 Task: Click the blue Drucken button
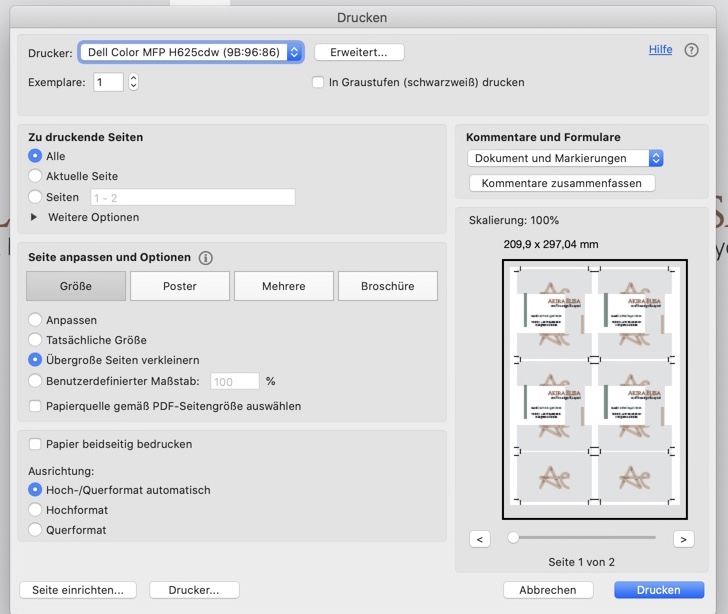[x=658, y=590]
